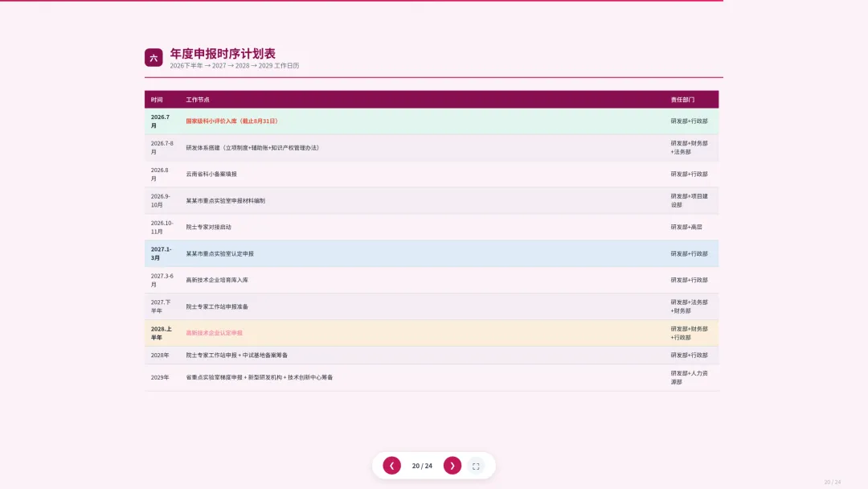Select the 2026.10-11月 time cell
Image resolution: width=868 pixels, height=489 pixels.
pyautogui.click(x=162, y=228)
